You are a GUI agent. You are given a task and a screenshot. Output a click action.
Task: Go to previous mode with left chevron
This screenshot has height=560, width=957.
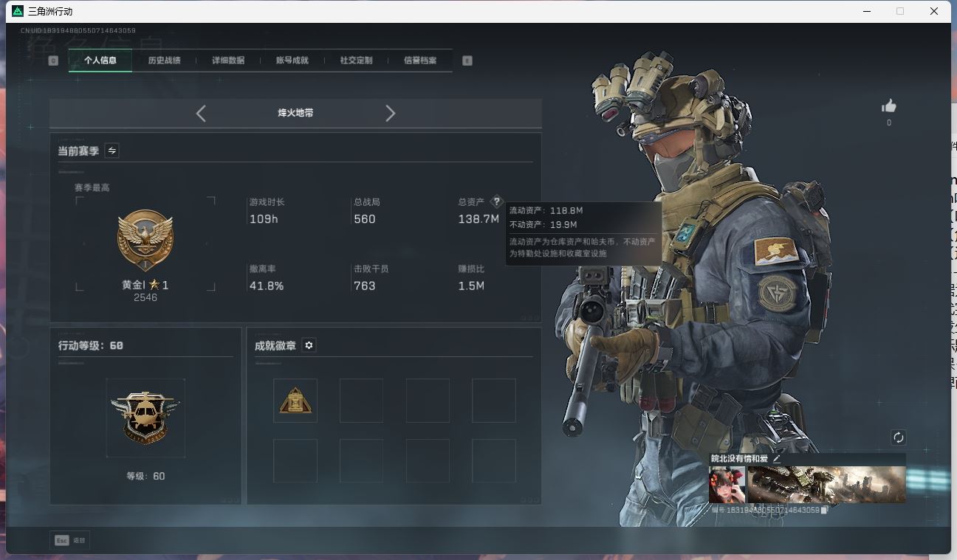(201, 113)
